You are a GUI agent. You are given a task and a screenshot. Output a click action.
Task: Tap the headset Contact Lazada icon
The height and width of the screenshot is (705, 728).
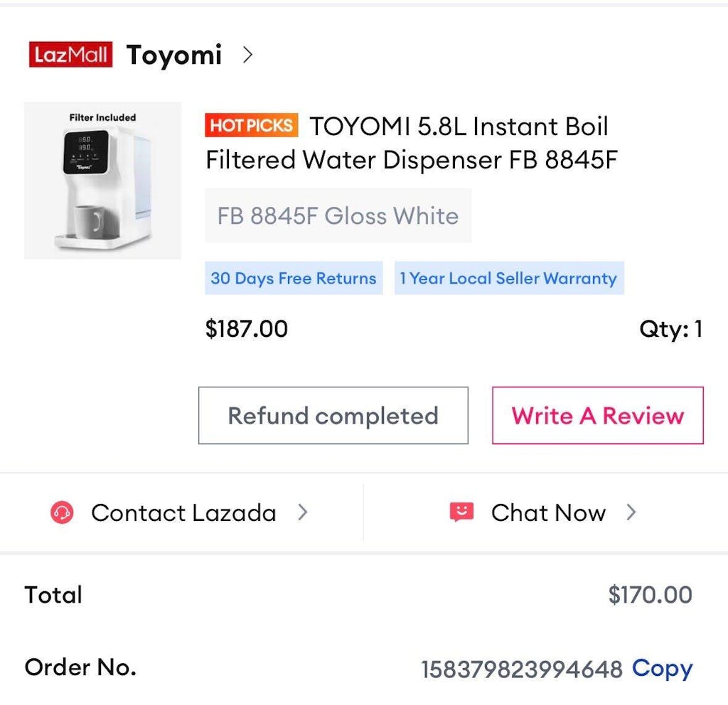tap(62, 512)
